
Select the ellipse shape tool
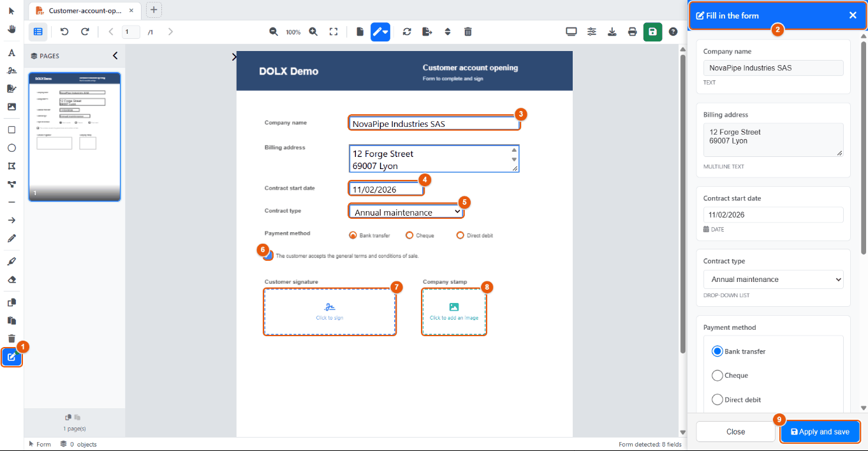pyautogui.click(x=11, y=148)
